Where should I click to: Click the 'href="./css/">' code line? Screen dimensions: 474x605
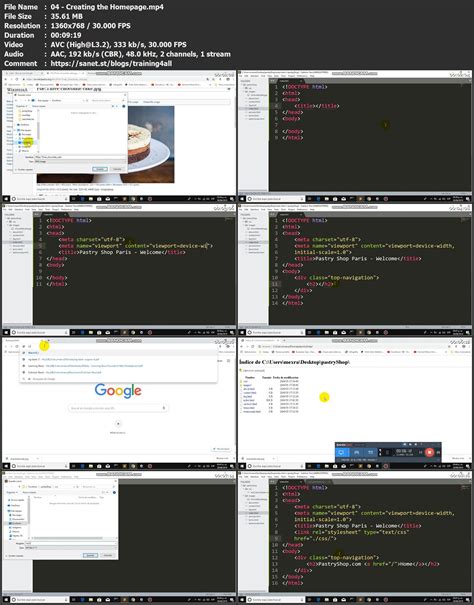point(315,538)
